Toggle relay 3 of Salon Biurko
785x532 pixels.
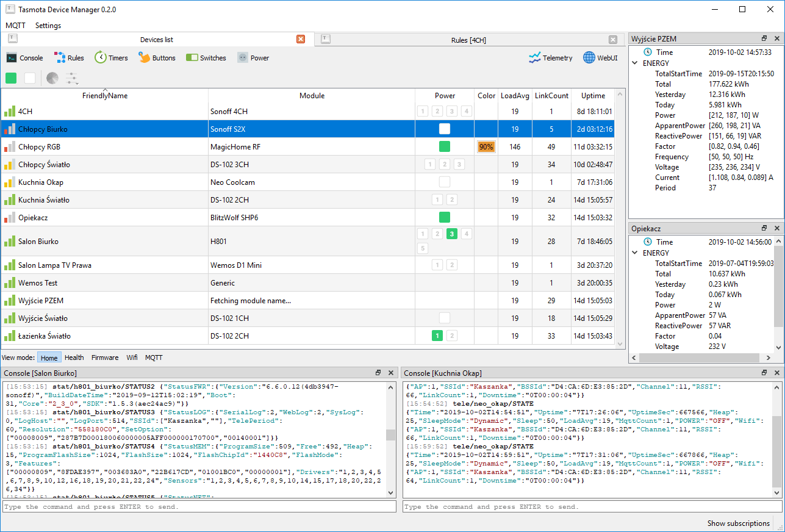coord(452,234)
